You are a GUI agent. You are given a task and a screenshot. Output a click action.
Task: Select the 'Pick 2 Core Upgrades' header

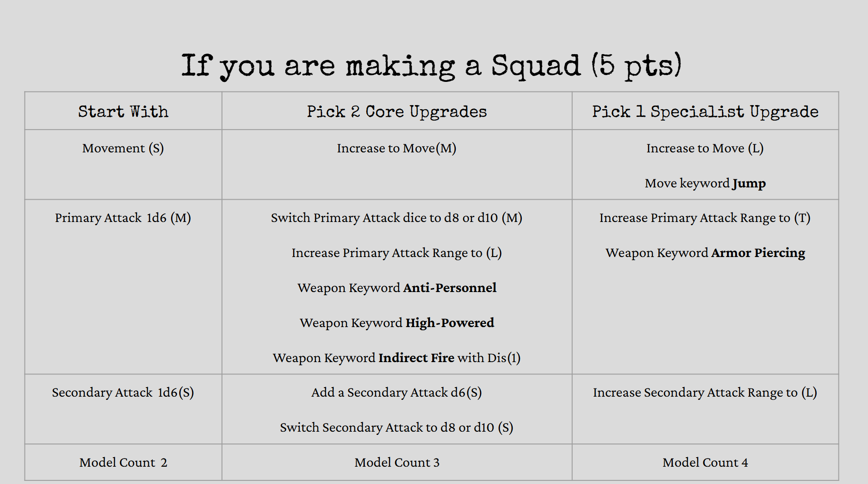pos(397,111)
